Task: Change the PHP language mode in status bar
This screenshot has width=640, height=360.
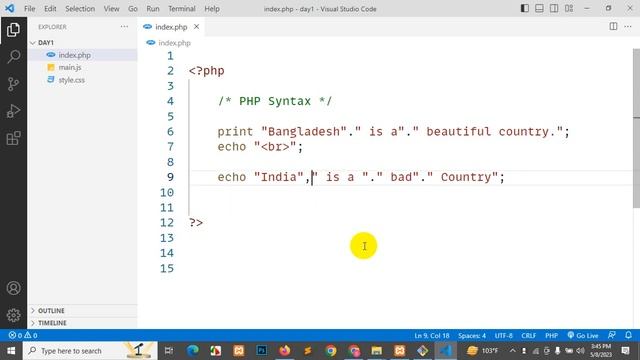Action: (551, 336)
